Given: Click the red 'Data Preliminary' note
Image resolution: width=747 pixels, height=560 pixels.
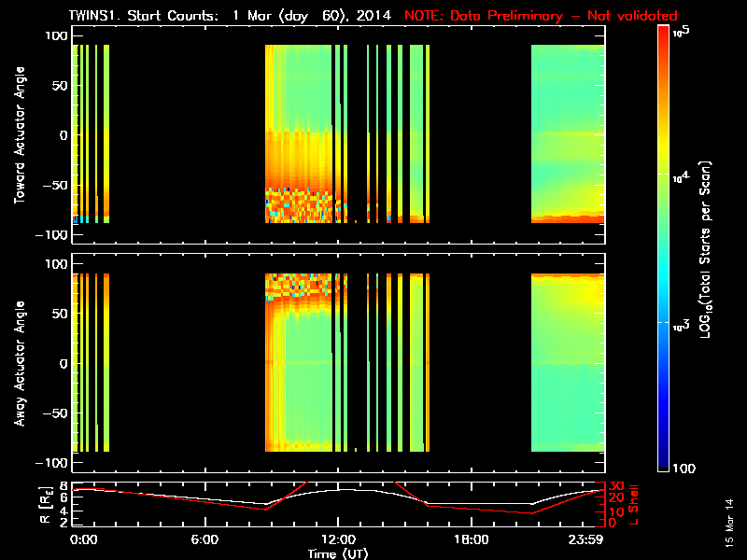Looking at the screenshot, I should pos(541,16).
